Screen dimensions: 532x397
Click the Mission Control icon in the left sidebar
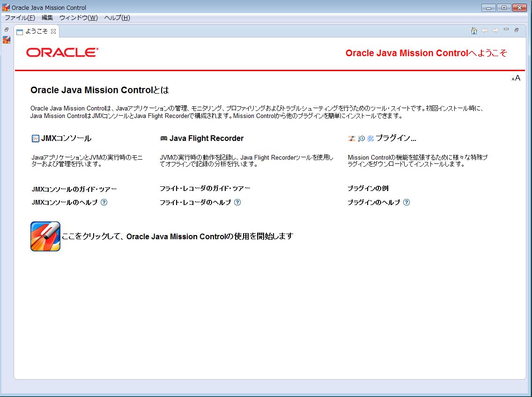[6, 40]
